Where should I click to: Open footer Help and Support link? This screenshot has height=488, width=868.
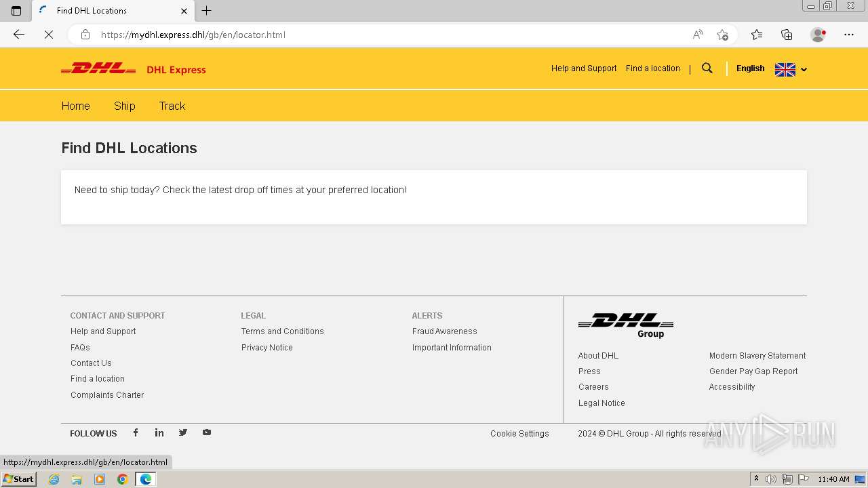click(x=103, y=331)
